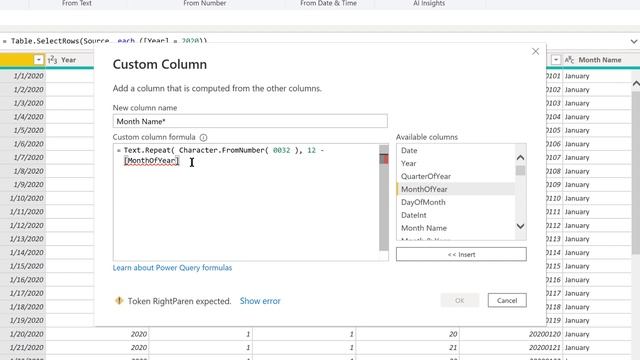640x360 pixels.
Task: Click the Year cell in the 1/20/2020 row
Action: [97, 334]
